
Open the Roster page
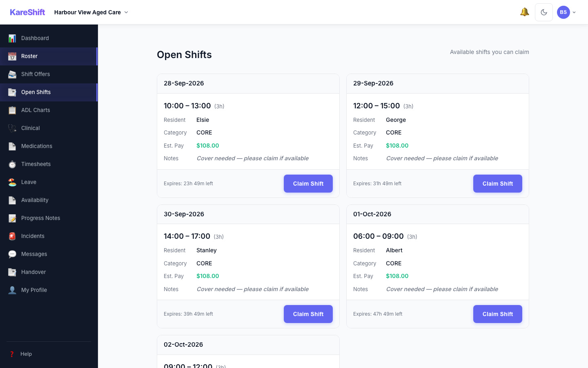(49, 56)
